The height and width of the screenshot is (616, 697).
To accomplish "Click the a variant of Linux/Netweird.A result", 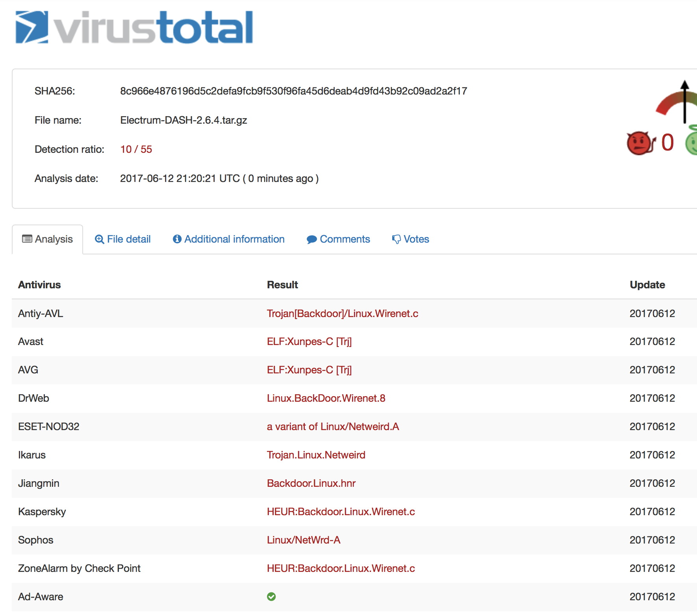I will coord(333,427).
